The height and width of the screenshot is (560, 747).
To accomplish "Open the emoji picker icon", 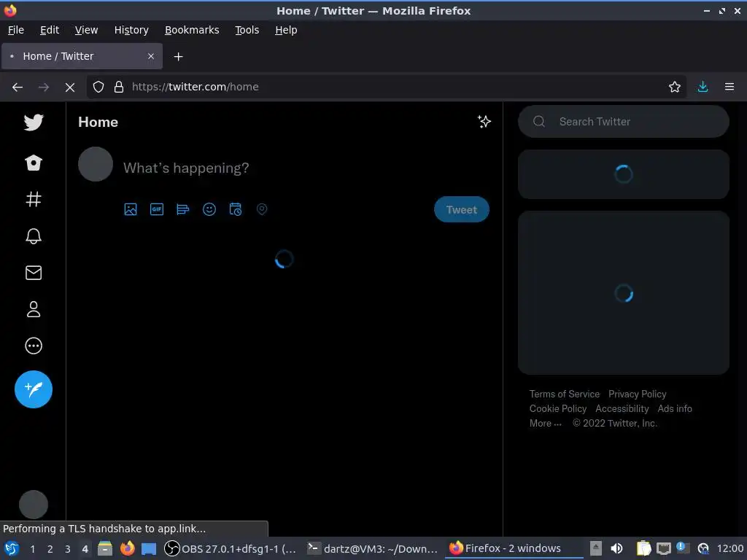I will point(209,209).
